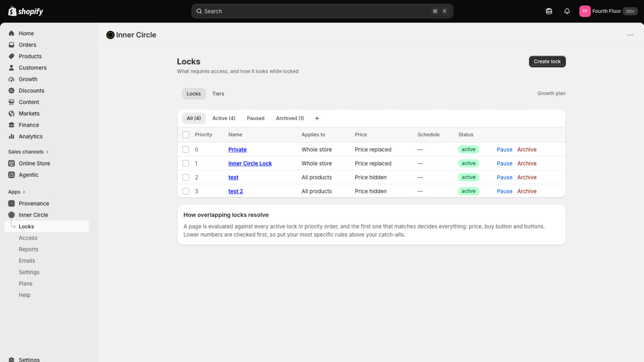Click the Growth plan label

point(551,93)
